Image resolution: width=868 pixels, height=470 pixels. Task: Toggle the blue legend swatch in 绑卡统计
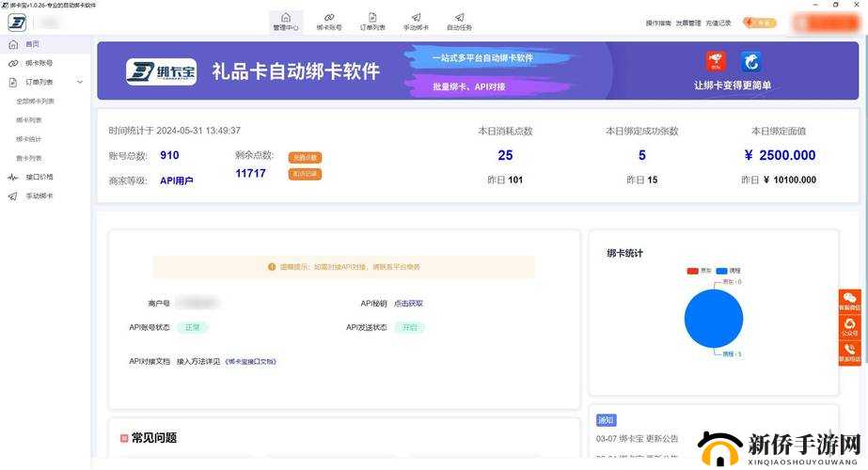pyautogui.click(x=722, y=271)
